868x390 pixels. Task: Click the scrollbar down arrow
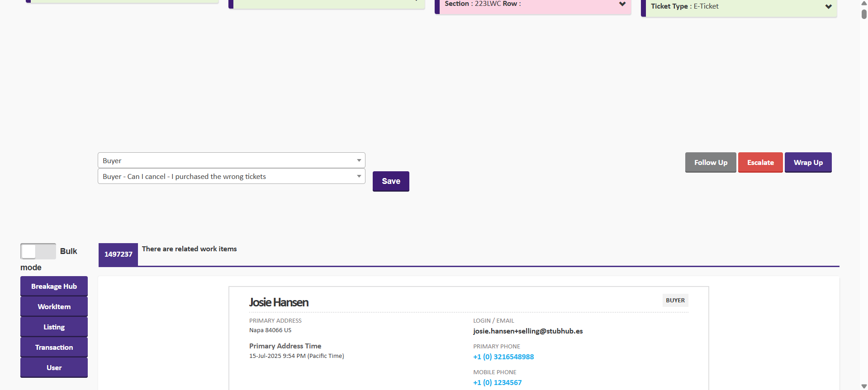click(x=863, y=386)
